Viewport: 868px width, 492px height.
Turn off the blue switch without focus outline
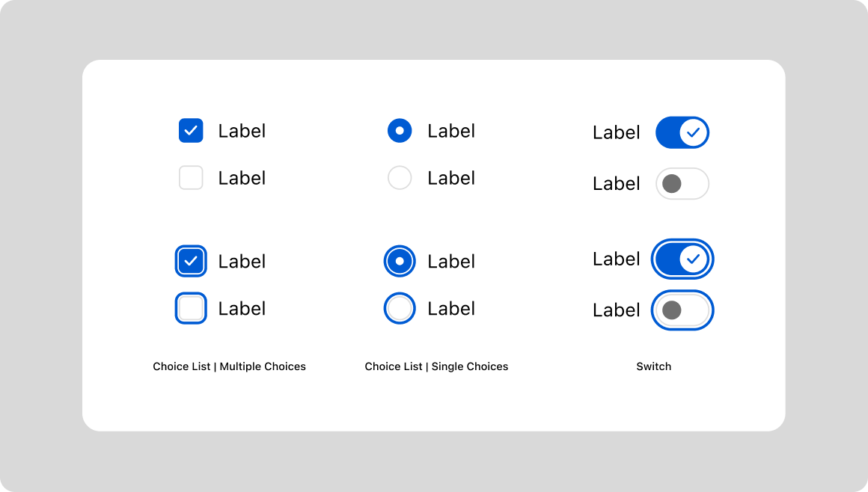pyautogui.click(x=682, y=132)
